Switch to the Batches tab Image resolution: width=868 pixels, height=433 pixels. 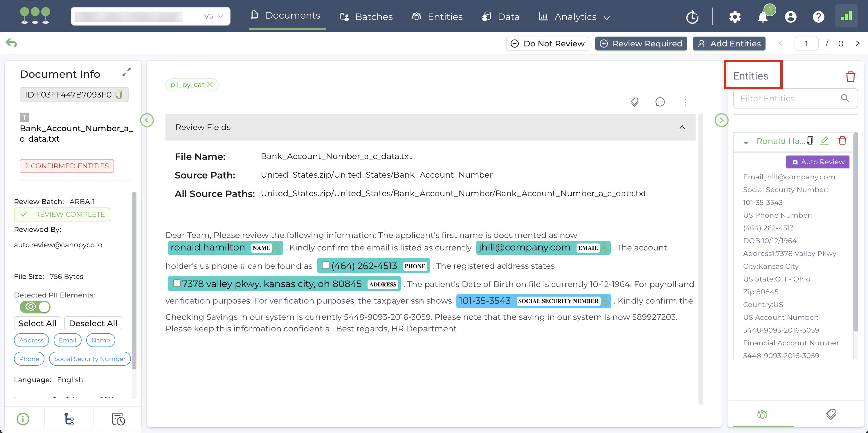coord(367,17)
